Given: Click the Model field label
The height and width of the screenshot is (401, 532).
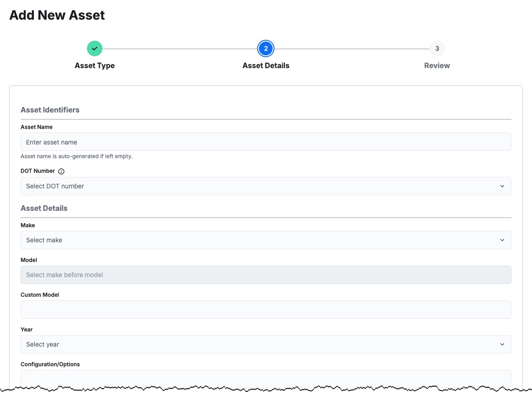Looking at the screenshot, I should pos(29,260).
